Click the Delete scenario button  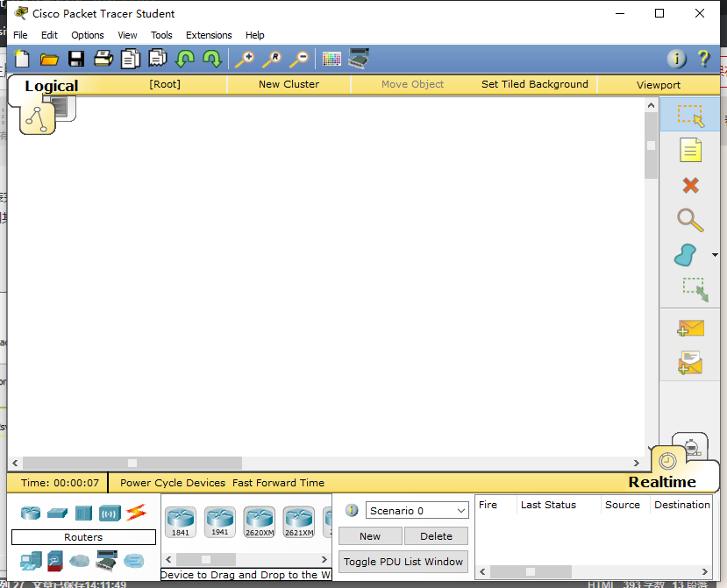[436, 536]
